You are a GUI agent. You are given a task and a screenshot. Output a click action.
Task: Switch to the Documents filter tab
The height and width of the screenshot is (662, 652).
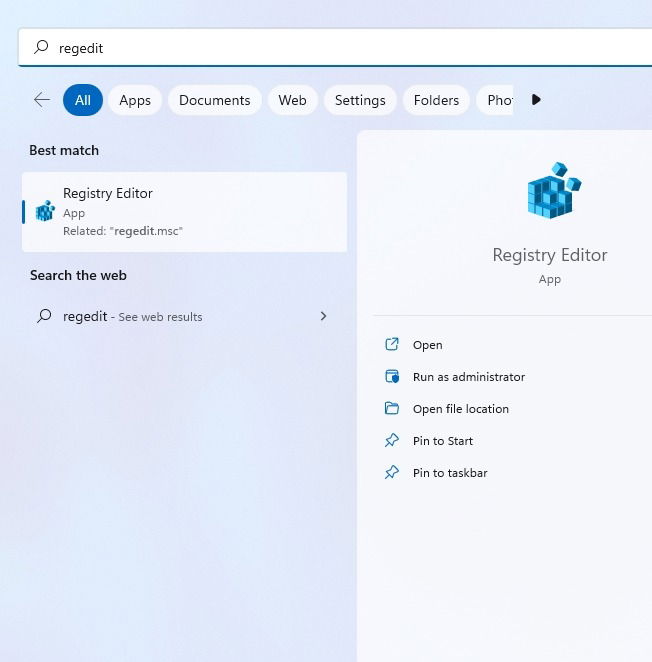point(215,100)
